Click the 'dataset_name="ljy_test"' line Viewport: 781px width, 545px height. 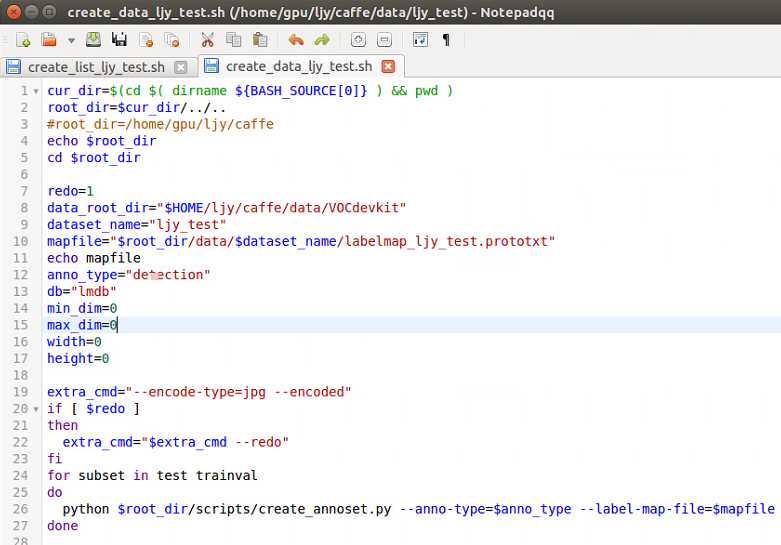click(136, 225)
